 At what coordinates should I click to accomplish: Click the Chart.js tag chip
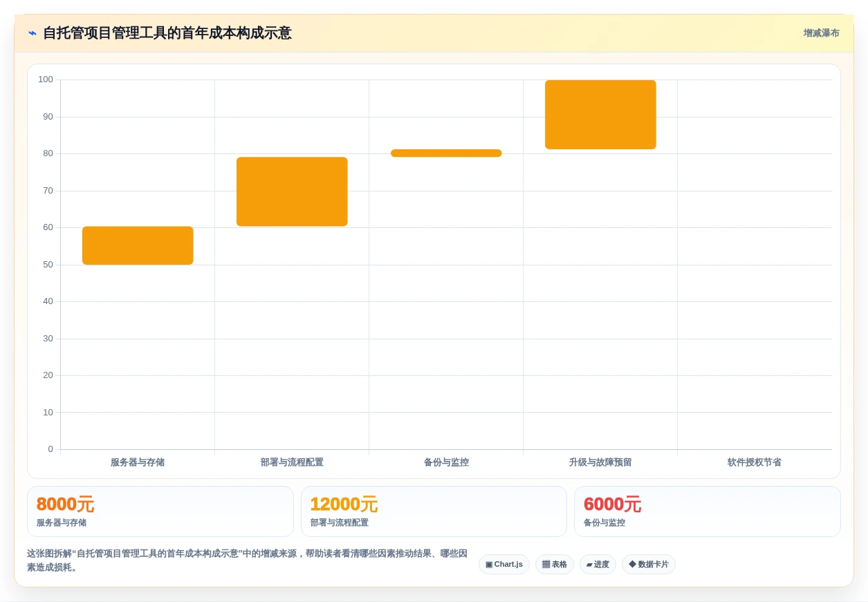pos(504,564)
